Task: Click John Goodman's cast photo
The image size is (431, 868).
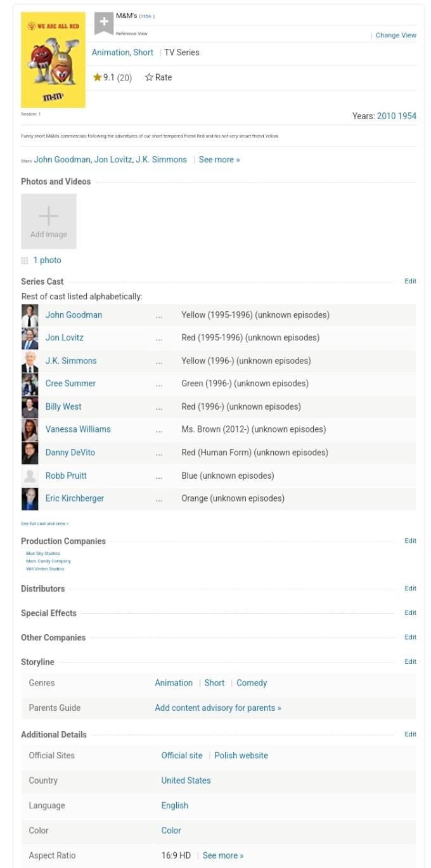Action: pyautogui.click(x=30, y=315)
